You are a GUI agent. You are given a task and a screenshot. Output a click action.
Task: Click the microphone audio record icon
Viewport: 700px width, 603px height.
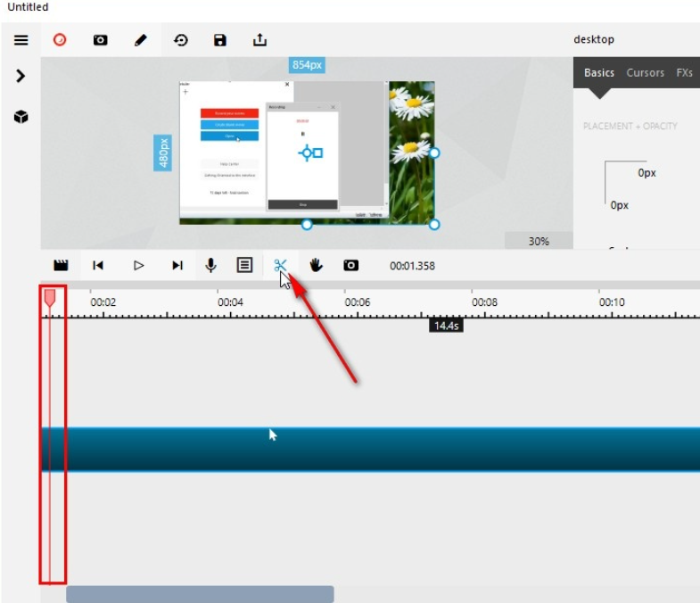(210, 265)
